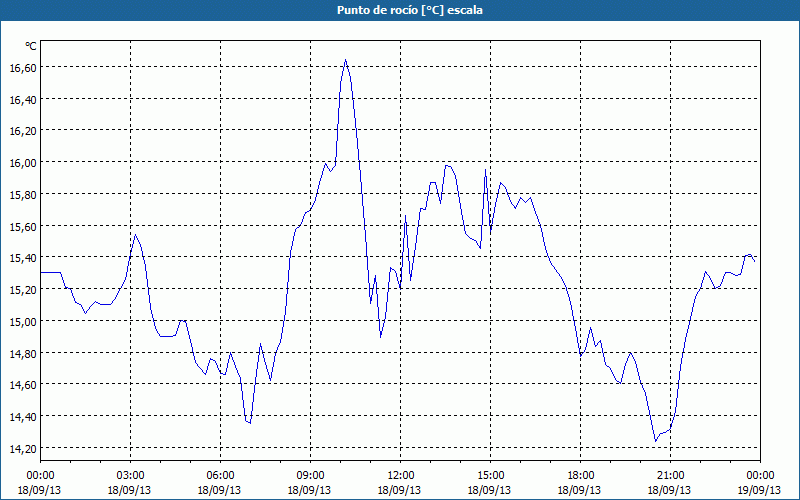Click the 18:00 time label
The height and width of the screenshot is (500, 800).
click(580, 476)
